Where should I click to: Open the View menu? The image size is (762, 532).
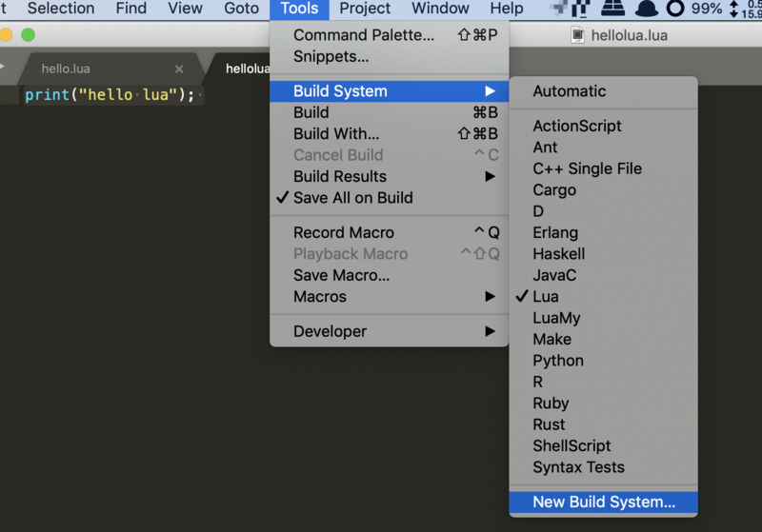(185, 9)
